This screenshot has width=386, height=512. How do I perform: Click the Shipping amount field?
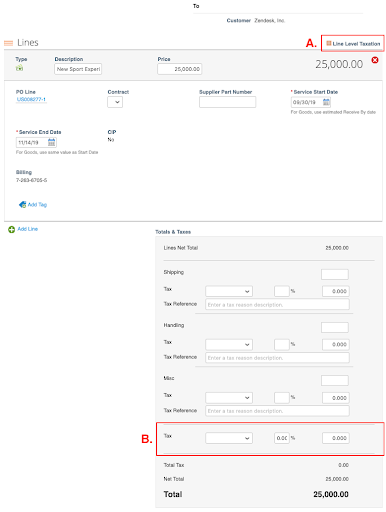click(x=335, y=274)
